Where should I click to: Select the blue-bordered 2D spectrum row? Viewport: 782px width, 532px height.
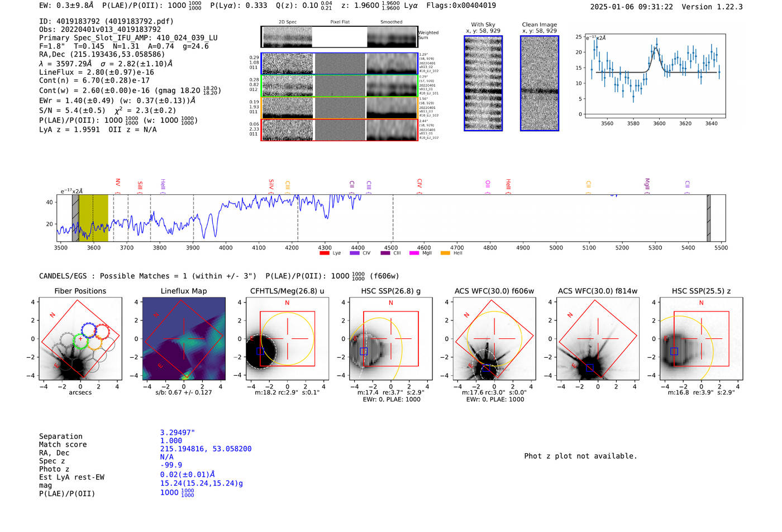click(339, 64)
